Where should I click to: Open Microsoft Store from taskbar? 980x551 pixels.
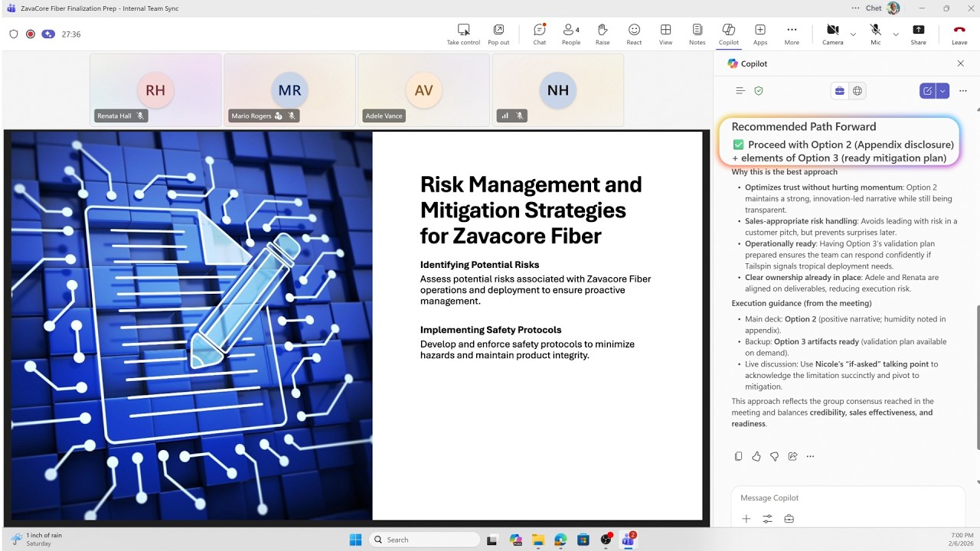(x=583, y=540)
